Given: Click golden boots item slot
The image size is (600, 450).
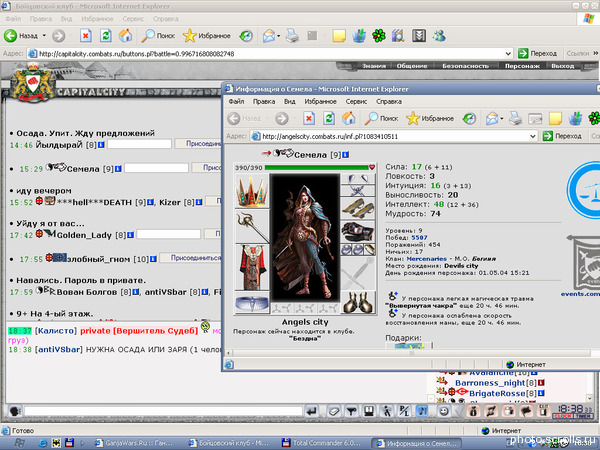Looking at the screenshot, I should 358,302.
